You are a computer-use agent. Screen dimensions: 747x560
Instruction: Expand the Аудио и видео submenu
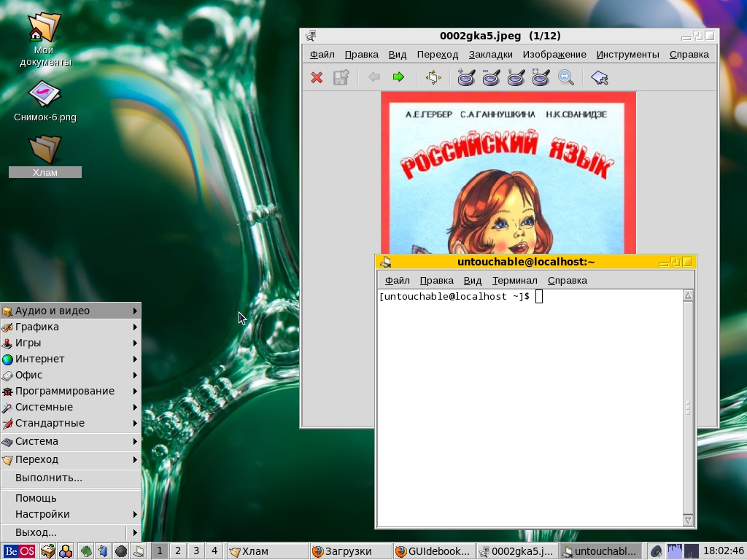pos(71,311)
